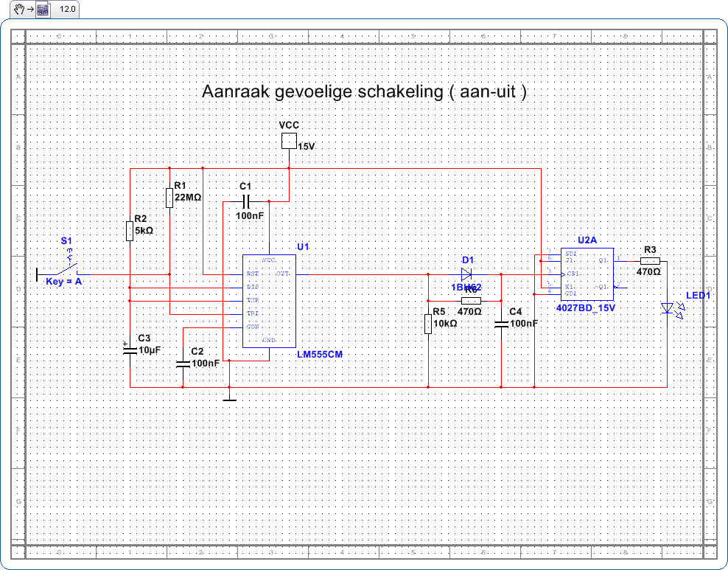Click the 'R1' reference label
This screenshot has height=570, width=728.
coord(180,186)
